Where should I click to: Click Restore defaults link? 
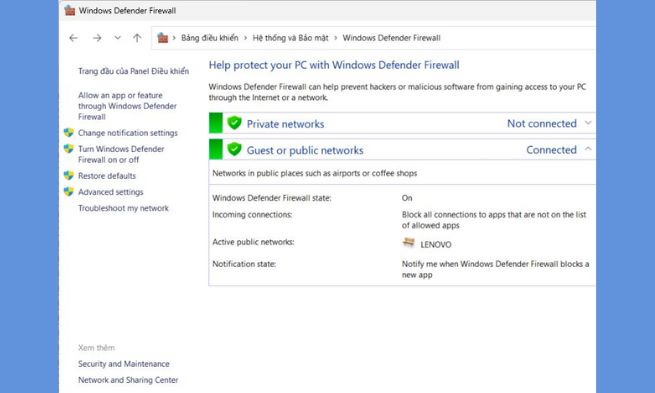click(x=107, y=176)
